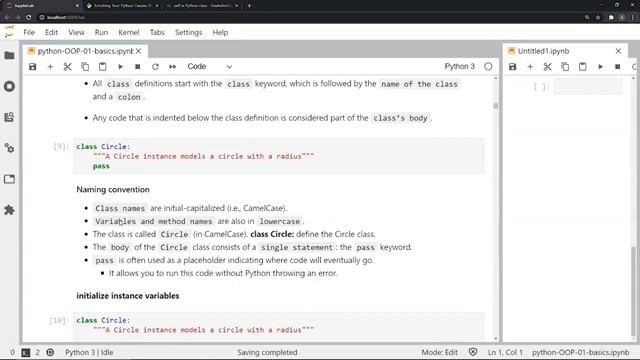Image resolution: width=640 pixels, height=360 pixels.
Task: Bookmark this page with star icon
Action: (x=598, y=18)
